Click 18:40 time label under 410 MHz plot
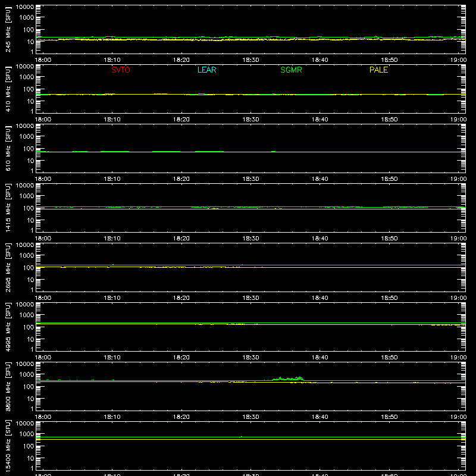 pos(320,120)
